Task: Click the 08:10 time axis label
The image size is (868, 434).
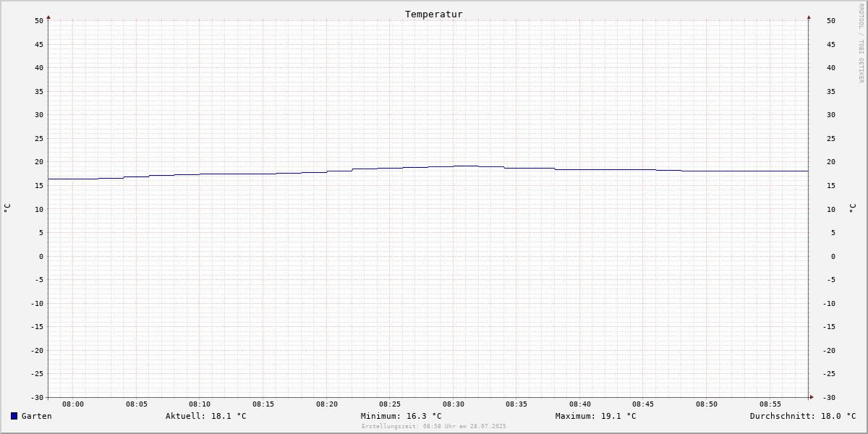Action: click(x=200, y=404)
